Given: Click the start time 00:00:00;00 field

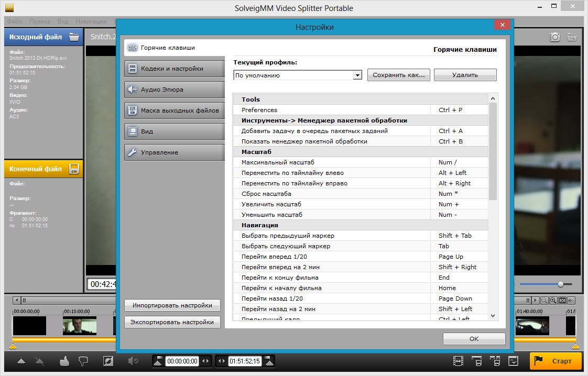Looking at the screenshot, I should [182, 361].
